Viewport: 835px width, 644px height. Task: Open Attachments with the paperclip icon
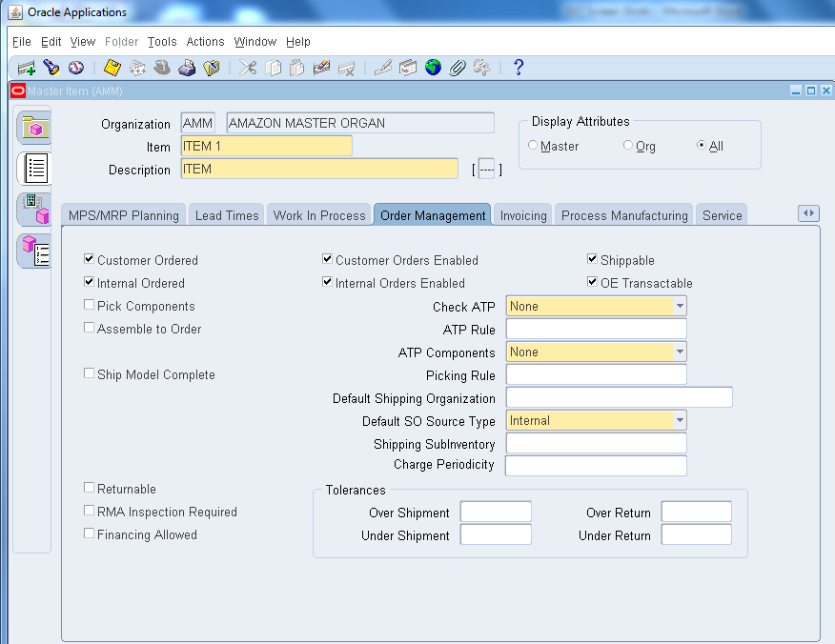pos(458,68)
